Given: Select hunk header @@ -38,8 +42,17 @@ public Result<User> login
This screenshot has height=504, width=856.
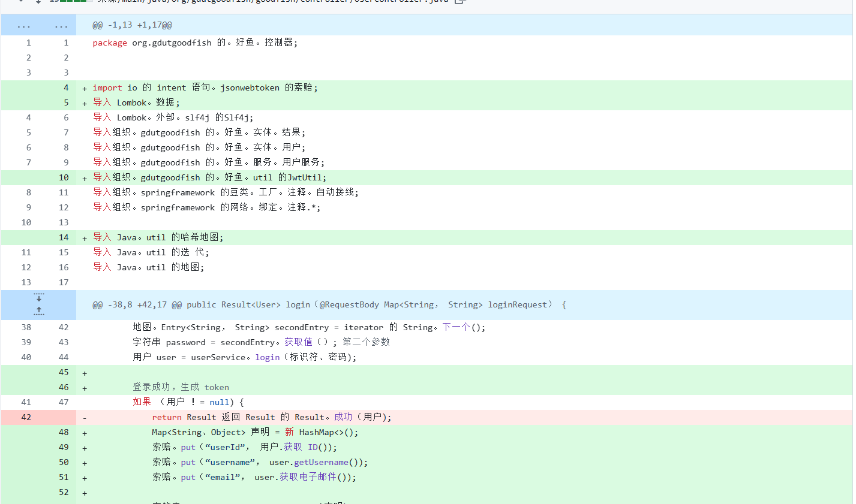Looking at the screenshot, I should [329, 304].
